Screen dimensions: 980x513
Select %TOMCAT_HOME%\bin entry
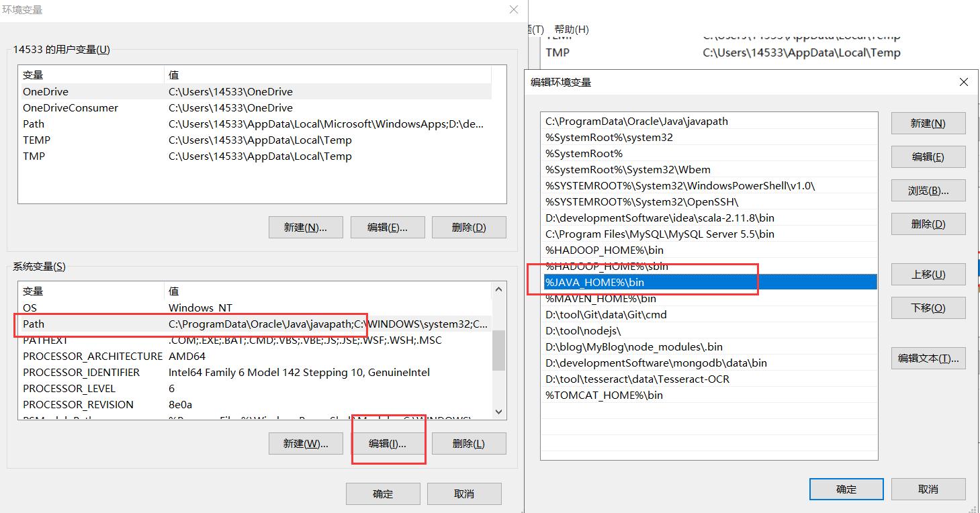pos(709,395)
